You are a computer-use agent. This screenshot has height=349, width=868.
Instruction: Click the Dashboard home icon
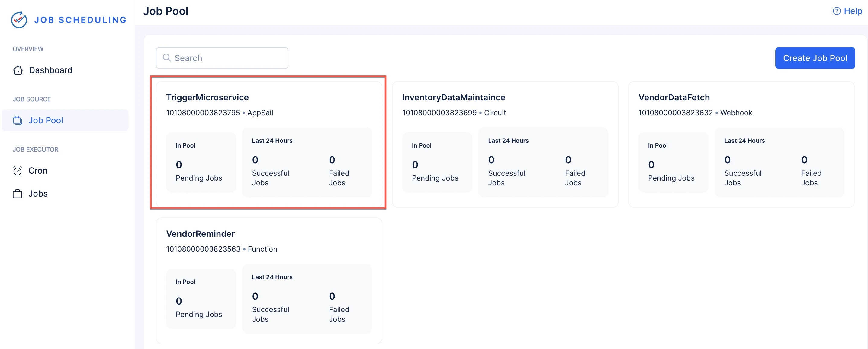pos(18,70)
